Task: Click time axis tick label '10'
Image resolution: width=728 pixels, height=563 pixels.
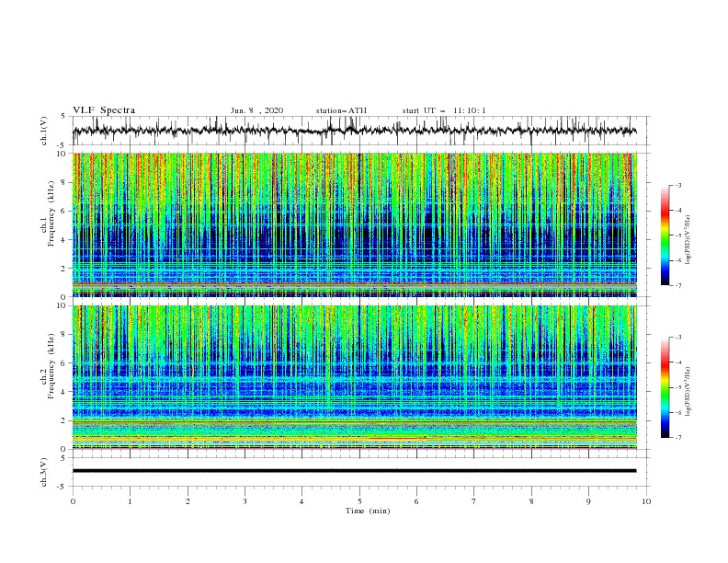Action: point(646,501)
